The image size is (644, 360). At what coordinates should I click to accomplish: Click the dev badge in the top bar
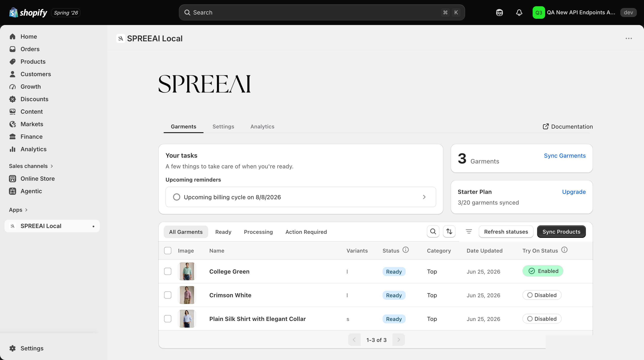click(628, 13)
